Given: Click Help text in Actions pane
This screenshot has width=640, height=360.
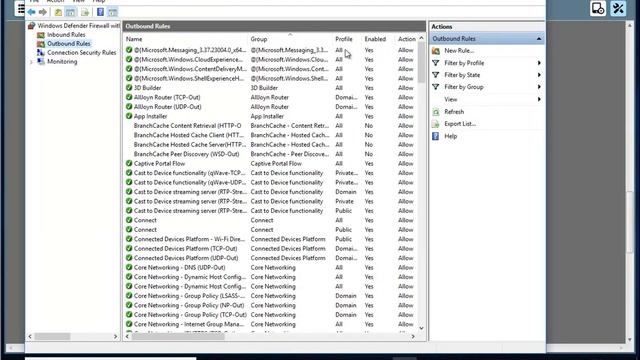Looking at the screenshot, I should point(451,136).
